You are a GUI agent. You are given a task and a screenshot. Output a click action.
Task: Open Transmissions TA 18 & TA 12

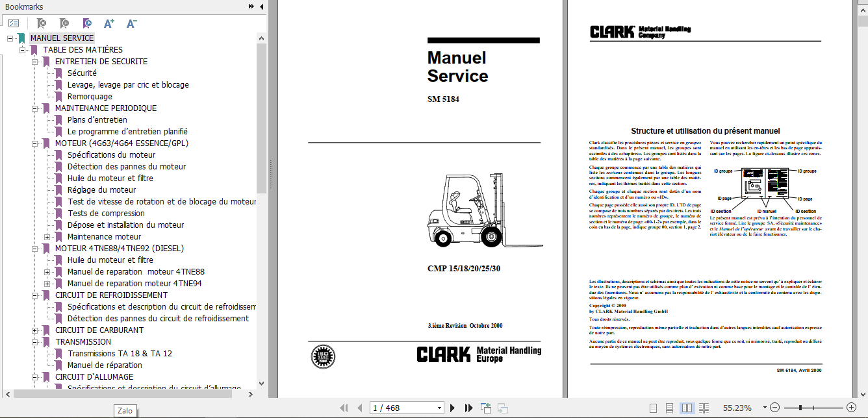point(120,354)
